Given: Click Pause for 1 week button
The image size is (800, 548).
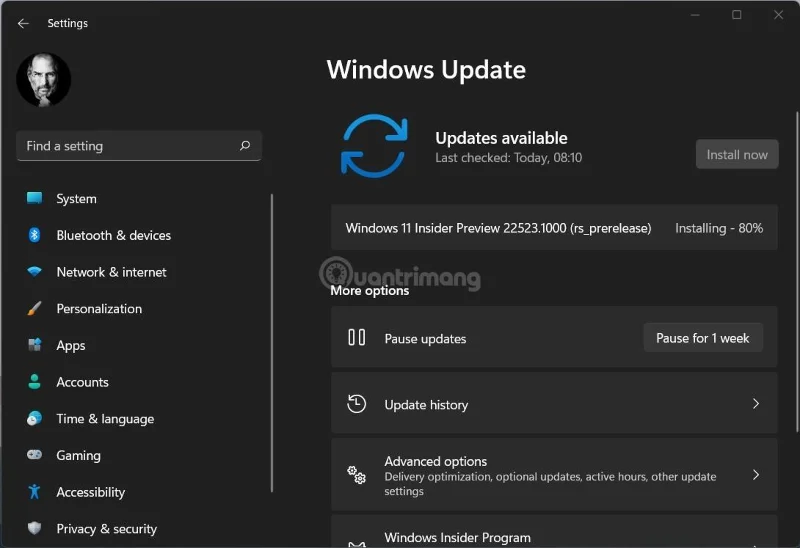Looking at the screenshot, I should (703, 338).
